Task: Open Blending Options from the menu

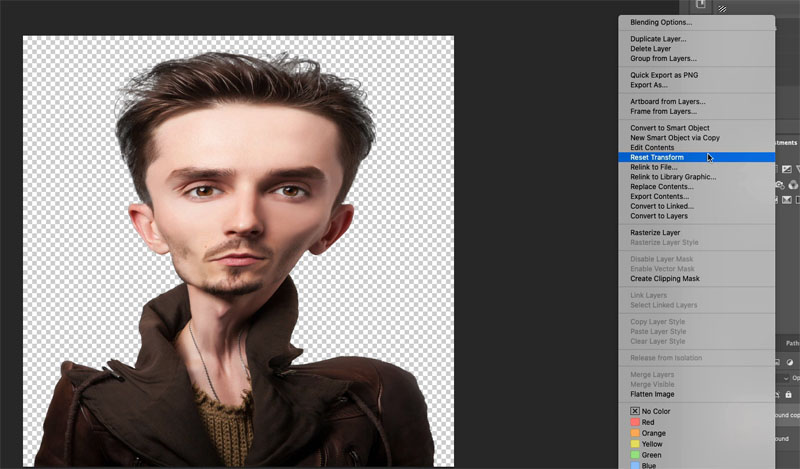Action: point(661,22)
